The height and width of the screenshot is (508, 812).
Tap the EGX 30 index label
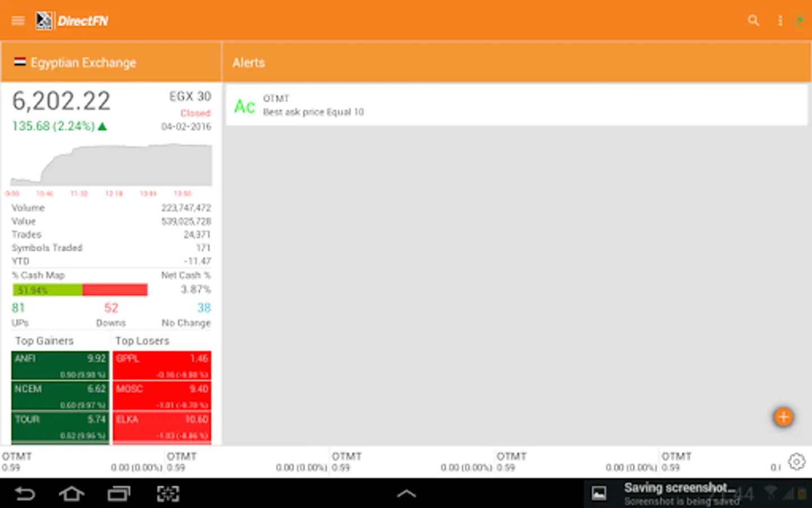point(190,97)
